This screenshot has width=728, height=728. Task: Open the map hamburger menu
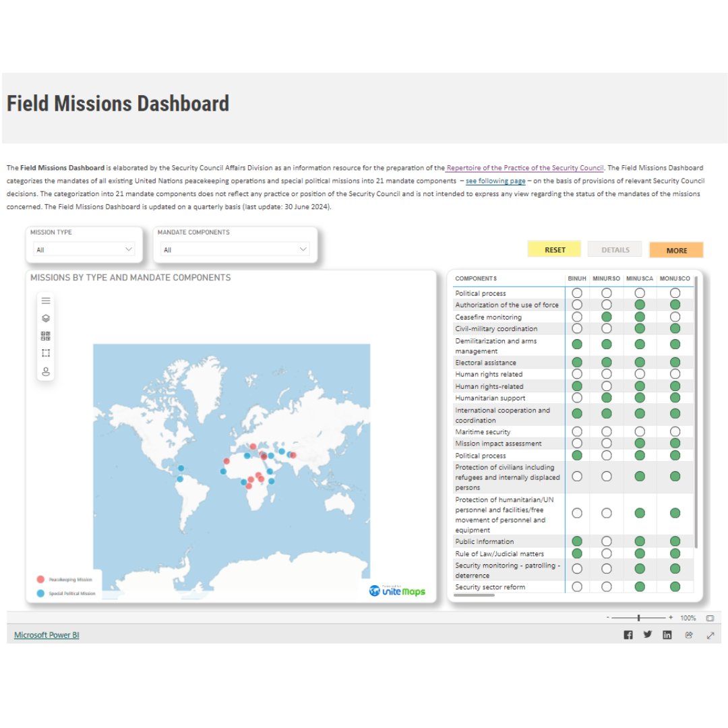[x=46, y=301]
